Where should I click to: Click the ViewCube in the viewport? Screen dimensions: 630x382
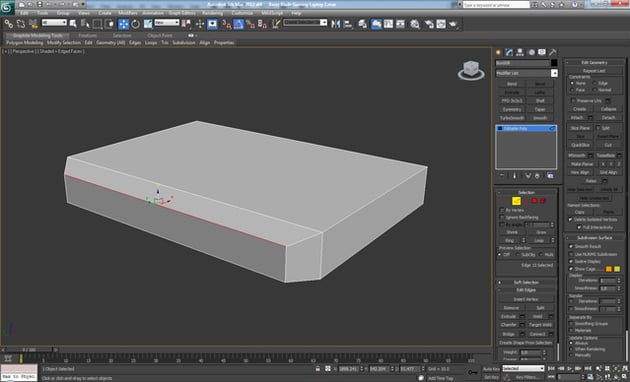(x=470, y=70)
